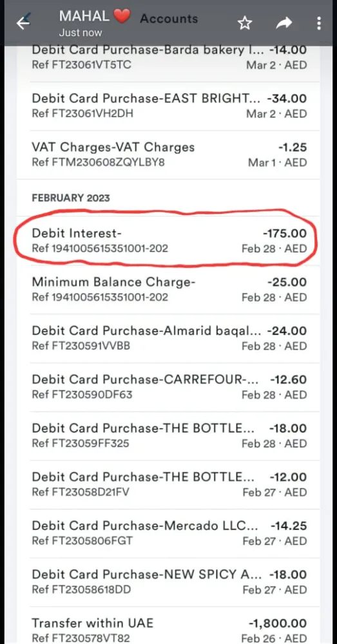Open the Mercado LLC purchase entry

(169, 533)
